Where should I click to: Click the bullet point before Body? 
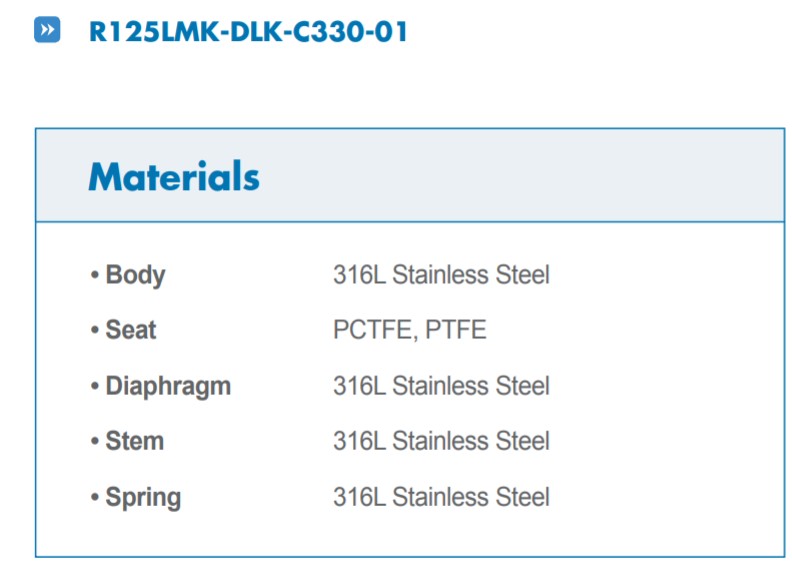94,276
